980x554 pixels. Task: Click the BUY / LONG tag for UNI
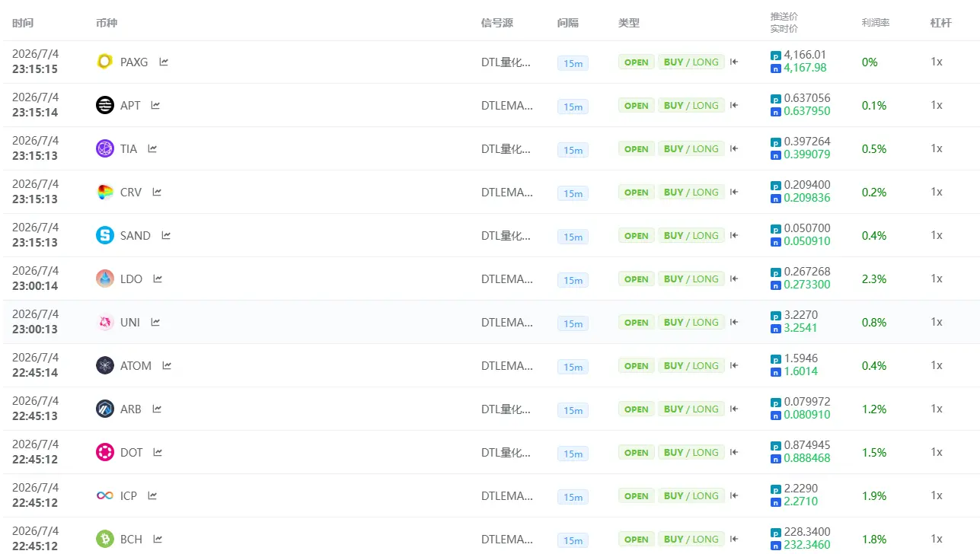pos(691,323)
